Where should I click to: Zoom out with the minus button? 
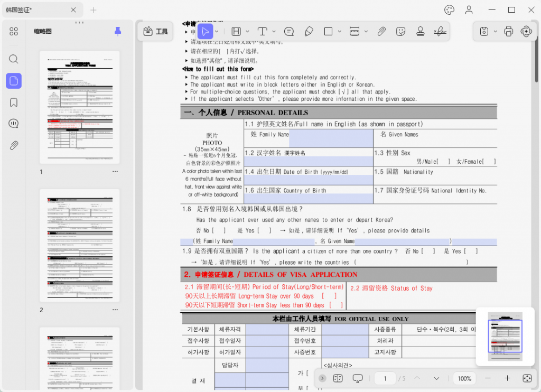(488, 379)
